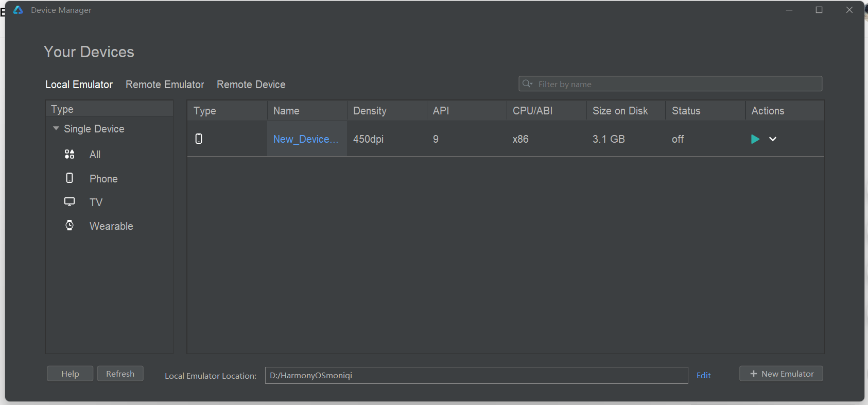Maximize the Device Manager window

819,10
